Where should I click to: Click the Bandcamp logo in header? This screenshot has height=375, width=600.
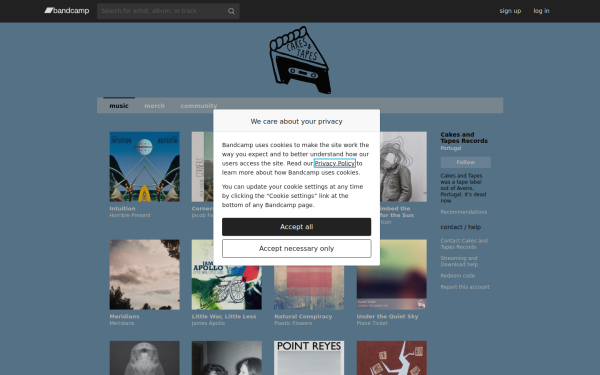coord(67,11)
